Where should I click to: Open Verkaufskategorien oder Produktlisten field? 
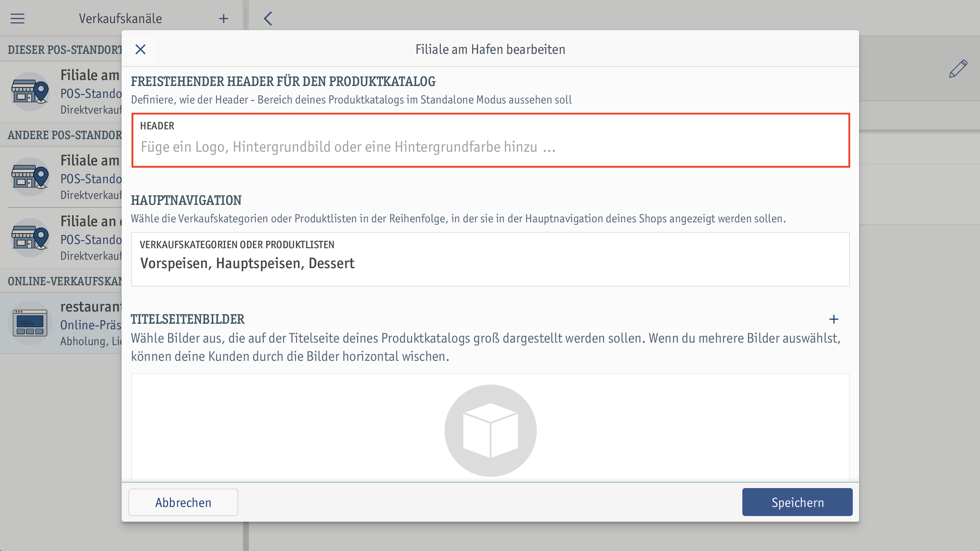[490, 259]
